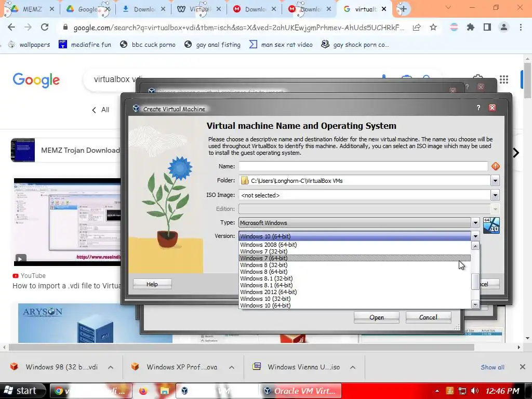This screenshot has width=532, height=399.
Task: Toggle the Chrome side panel icon
Action: coord(487,27)
